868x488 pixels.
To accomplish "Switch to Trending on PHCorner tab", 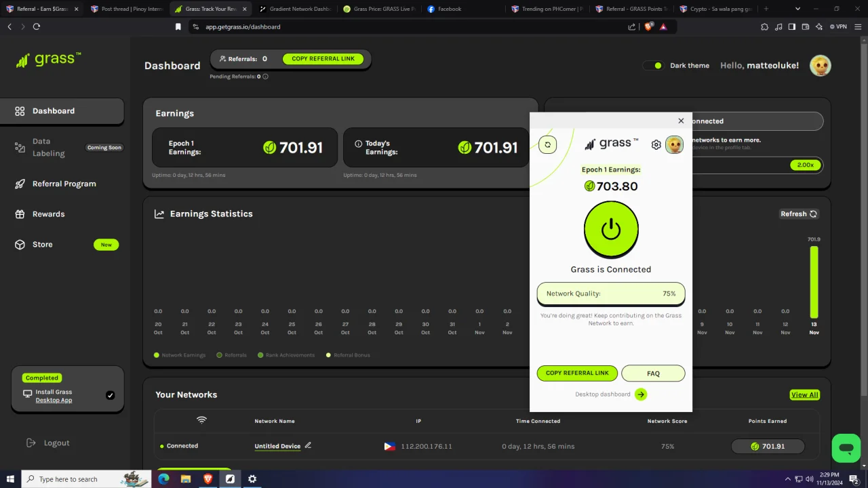I will click(x=548, y=9).
